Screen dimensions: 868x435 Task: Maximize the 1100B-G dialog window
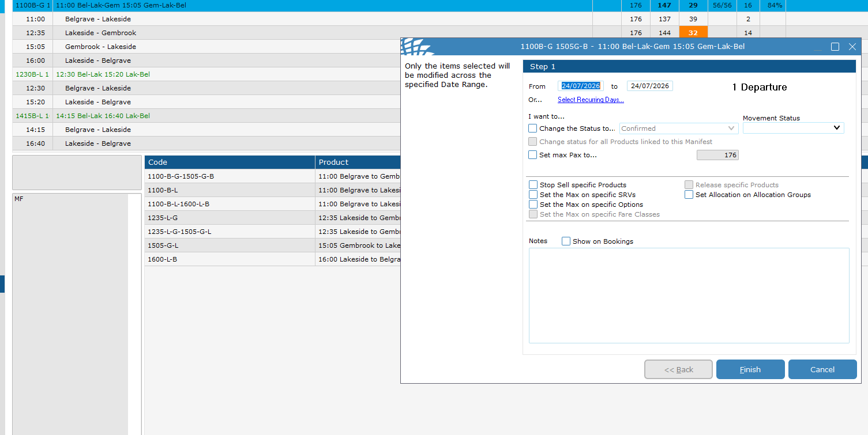pyautogui.click(x=835, y=47)
